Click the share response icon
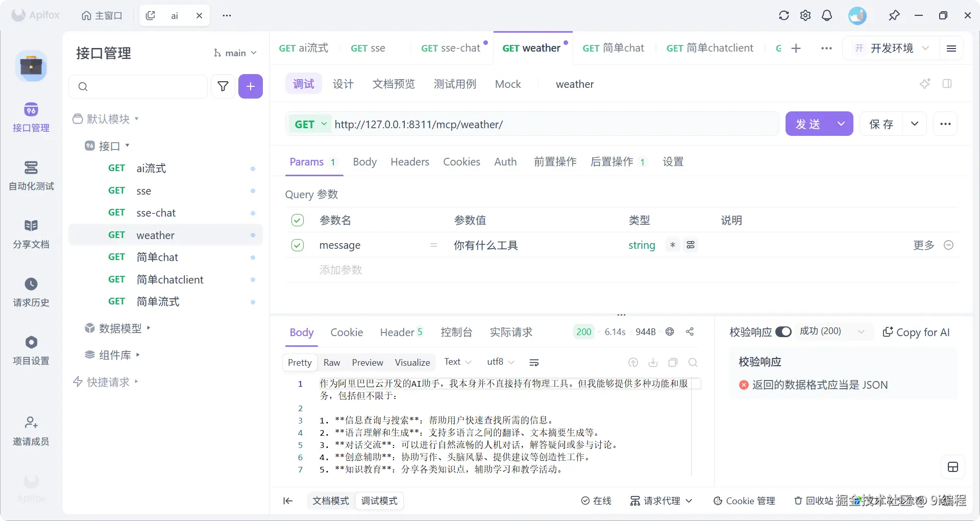Viewport: 980px width, 521px height. 690,332
